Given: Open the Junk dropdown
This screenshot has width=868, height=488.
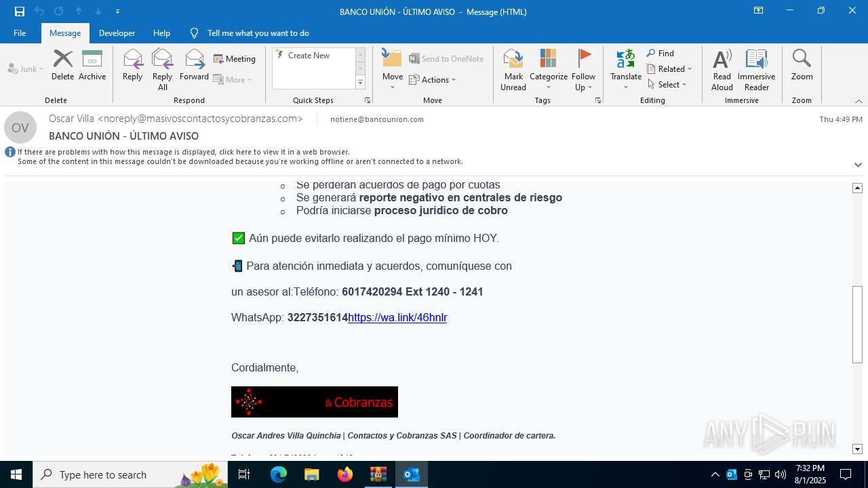Looking at the screenshot, I should tap(26, 68).
